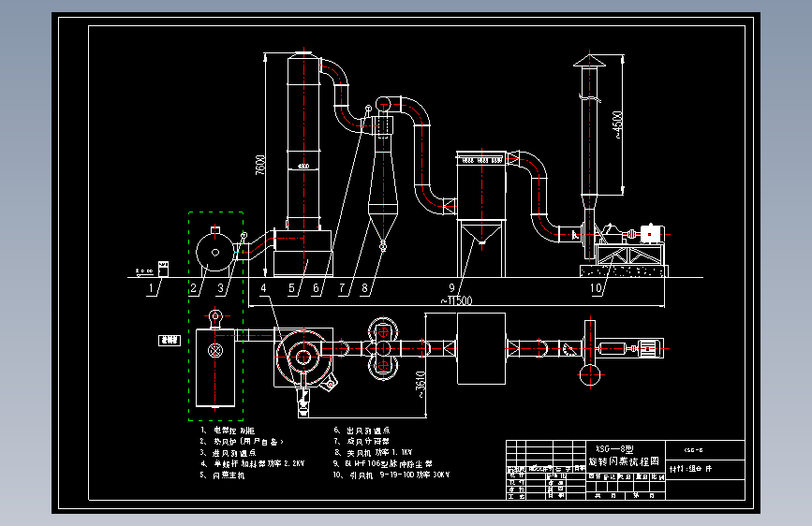This screenshot has height=526, width=812.
Task: Click the 'XSG—8型' title block text
Action: click(614, 449)
